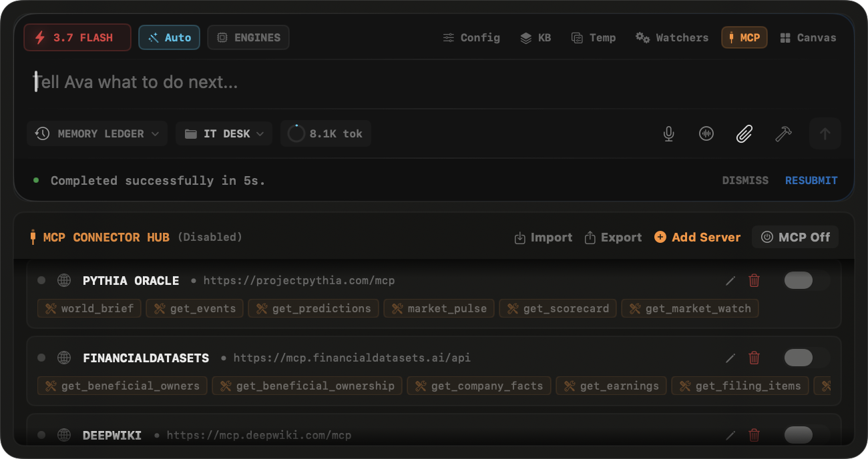Toggle the MCP Off power button
The height and width of the screenshot is (459, 868).
pyautogui.click(x=795, y=237)
